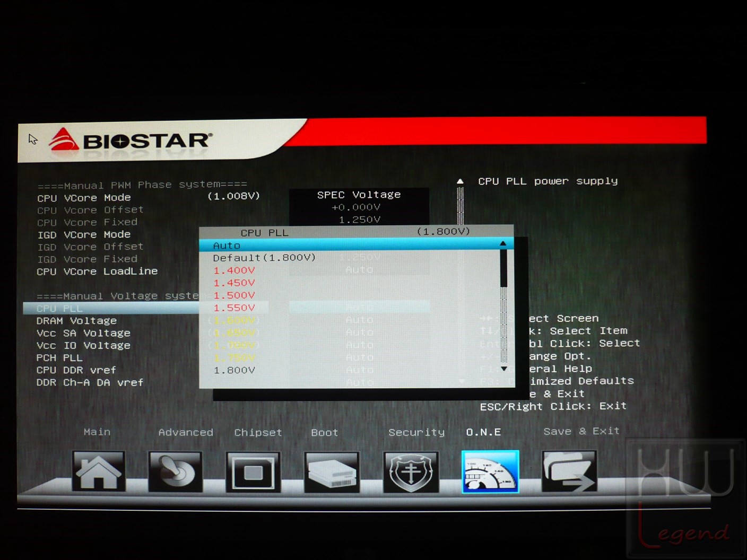Image resolution: width=747 pixels, height=560 pixels.
Task: Select Vcc IO Voltage setting
Action: click(83, 345)
